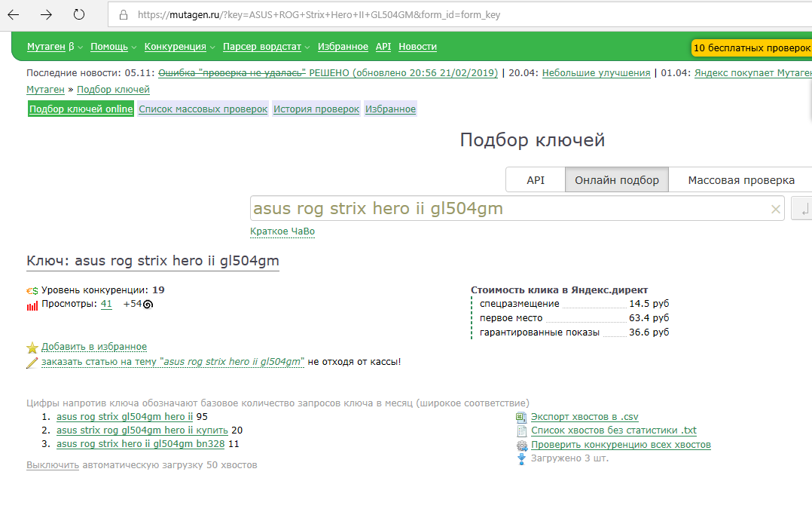Screen dimensions: 812x530
Task: Click the Загружено 3 шт. status text
Action: click(x=569, y=458)
